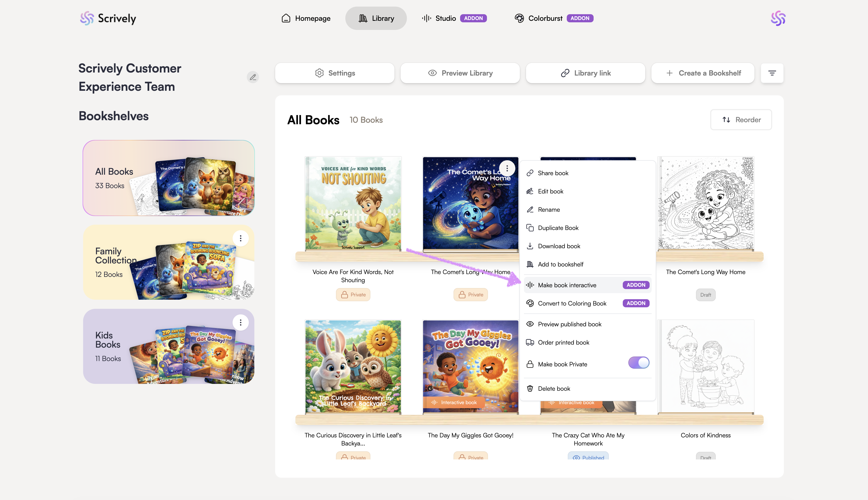Click the Scrively logo in header

[x=108, y=18]
